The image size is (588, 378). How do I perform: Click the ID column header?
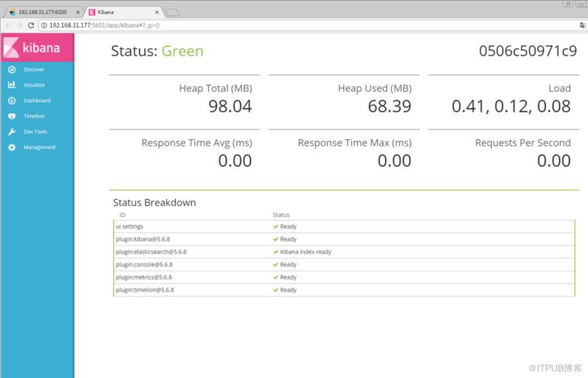(x=122, y=215)
